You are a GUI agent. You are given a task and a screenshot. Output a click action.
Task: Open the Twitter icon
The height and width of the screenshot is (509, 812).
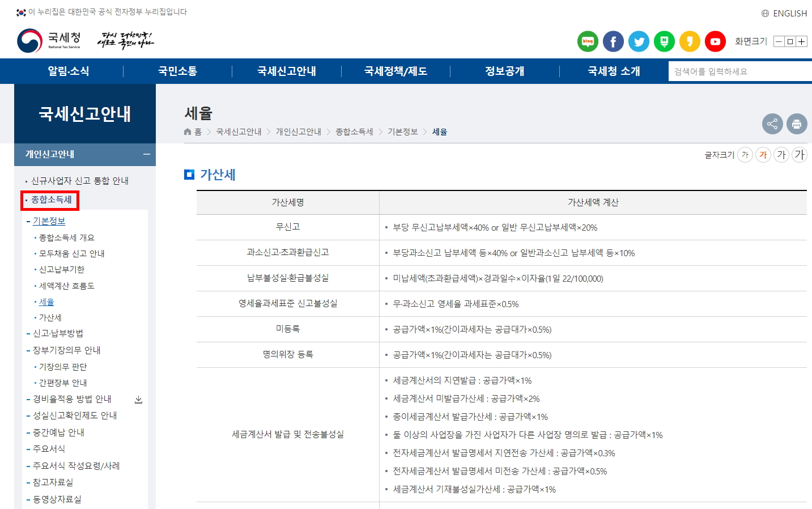coord(639,41)
